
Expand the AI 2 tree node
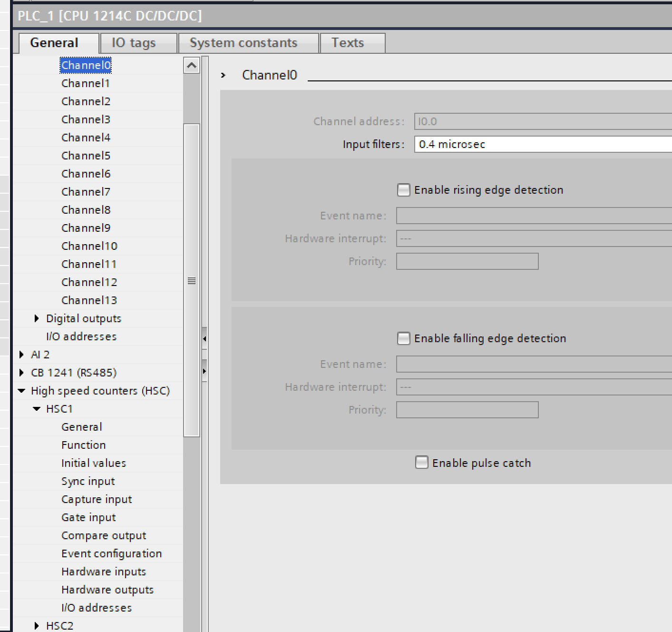click(21, 355)
